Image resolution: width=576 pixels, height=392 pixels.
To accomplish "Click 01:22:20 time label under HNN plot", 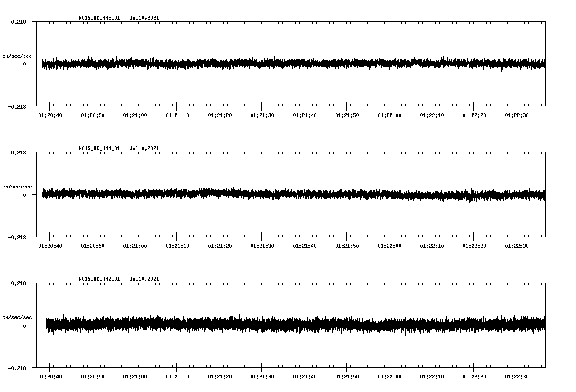I will (474, 246).
